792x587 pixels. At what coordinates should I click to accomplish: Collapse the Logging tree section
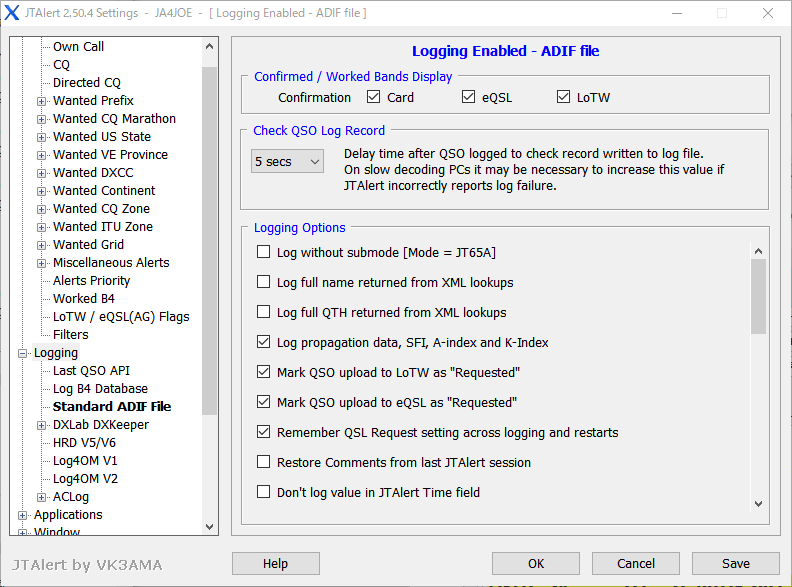pos(23,353)
